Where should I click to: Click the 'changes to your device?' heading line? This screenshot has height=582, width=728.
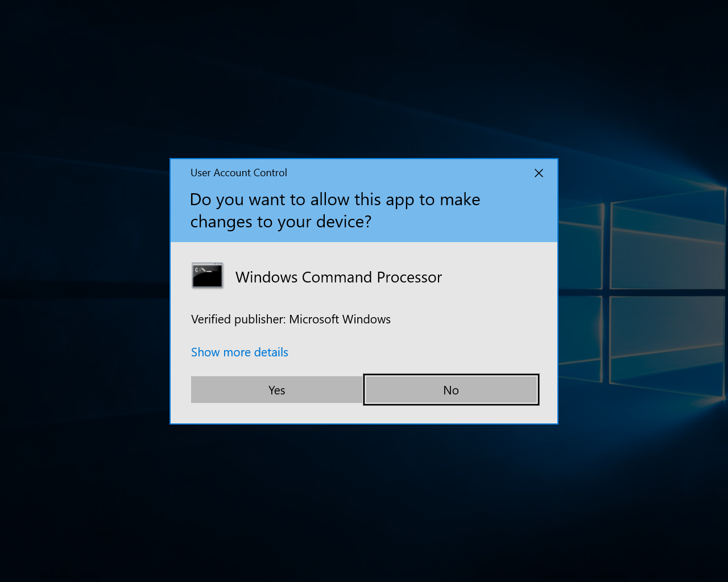coord(280,222)
